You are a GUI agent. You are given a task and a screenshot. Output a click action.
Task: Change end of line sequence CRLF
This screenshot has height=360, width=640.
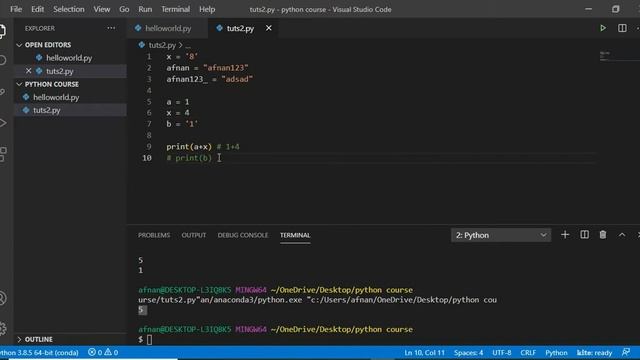click(528, 352)
